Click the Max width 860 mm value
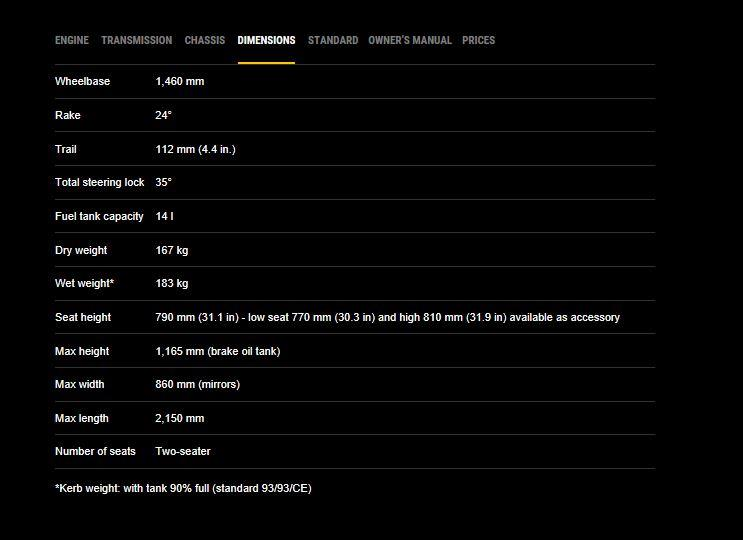 click(198, 384)
